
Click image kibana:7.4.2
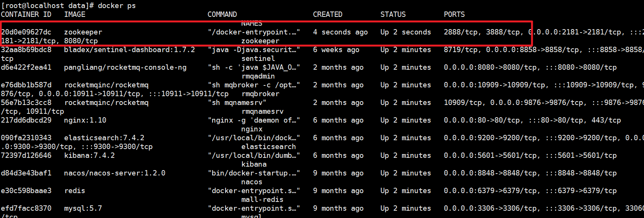[89, 156]
